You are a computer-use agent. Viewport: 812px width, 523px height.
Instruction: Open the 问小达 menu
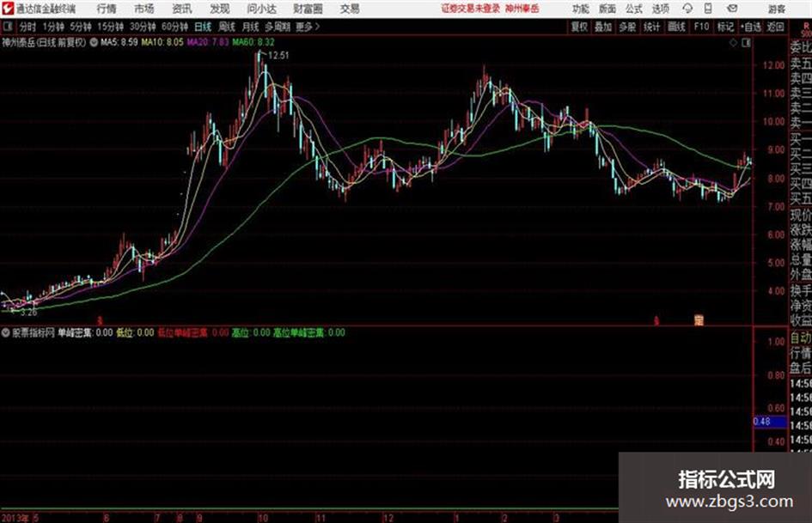click(261, 9)
